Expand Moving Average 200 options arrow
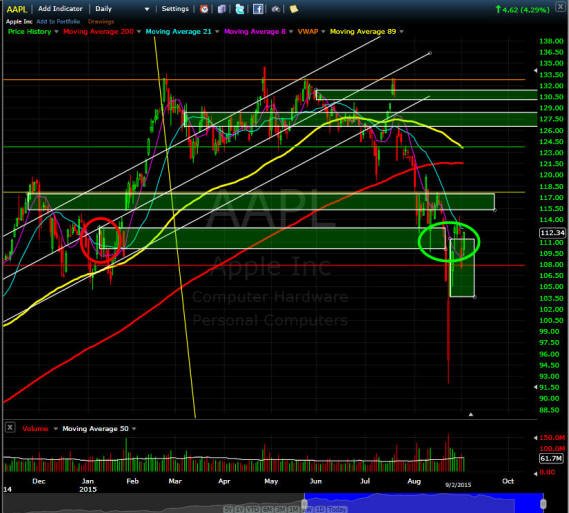Image resolution: width=569 pixels, height=513 pixels. point(139,32)
